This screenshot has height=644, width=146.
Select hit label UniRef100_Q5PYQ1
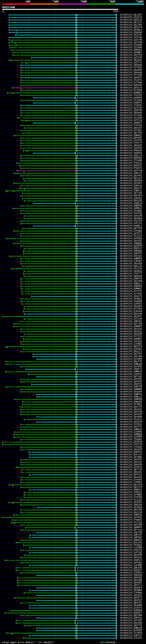[131, 618]
